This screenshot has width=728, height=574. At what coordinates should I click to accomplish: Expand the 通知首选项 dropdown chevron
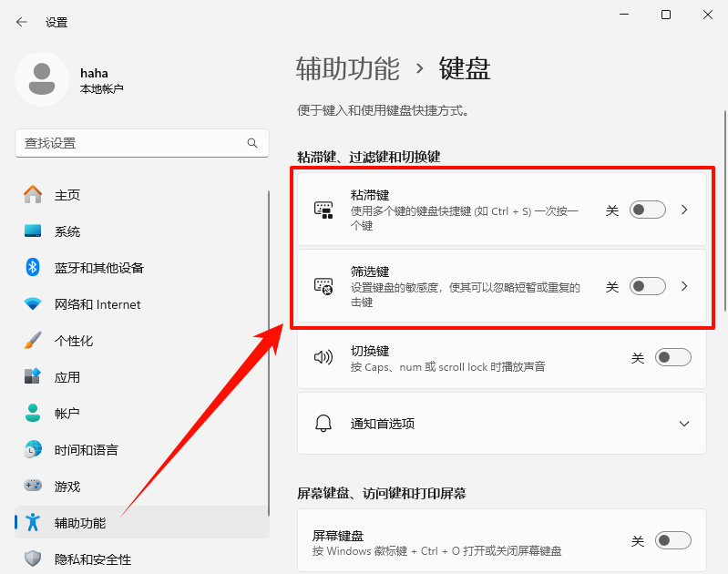[684, 424]
